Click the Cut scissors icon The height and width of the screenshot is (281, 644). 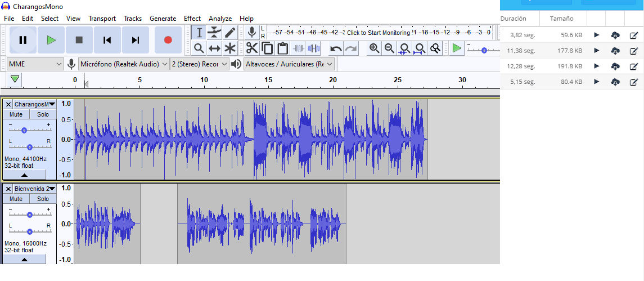251,48
